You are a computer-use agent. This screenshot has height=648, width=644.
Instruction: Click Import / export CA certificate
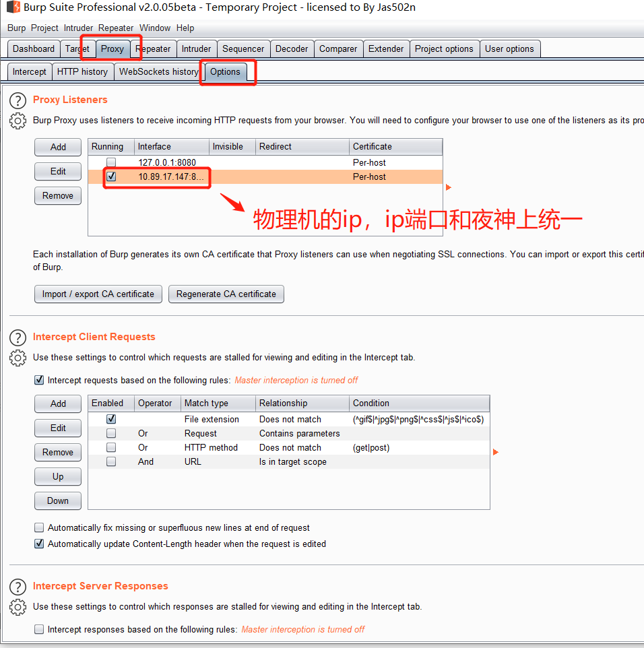click(x=98, y=294)
